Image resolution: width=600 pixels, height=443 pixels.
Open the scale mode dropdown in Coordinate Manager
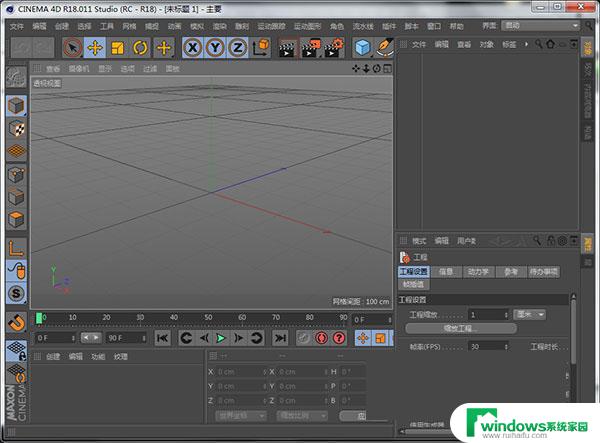coord(302,415)
